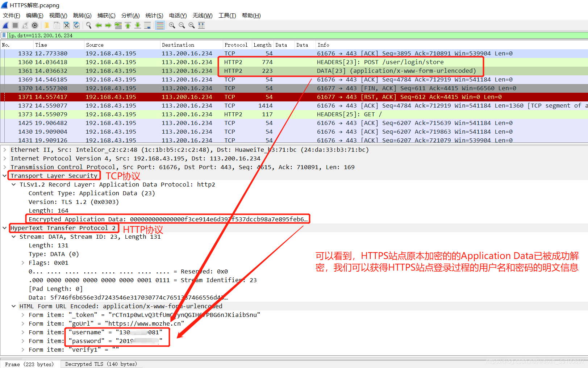Collapse the Transport Layer Security node
Image resolution: width=588 pixels, height=368 pixels.
point(5,176)
